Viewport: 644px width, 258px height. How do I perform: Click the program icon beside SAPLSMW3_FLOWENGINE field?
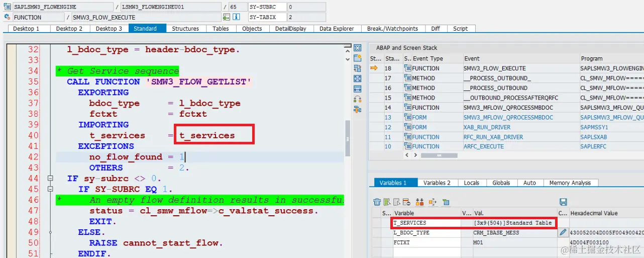8,7
